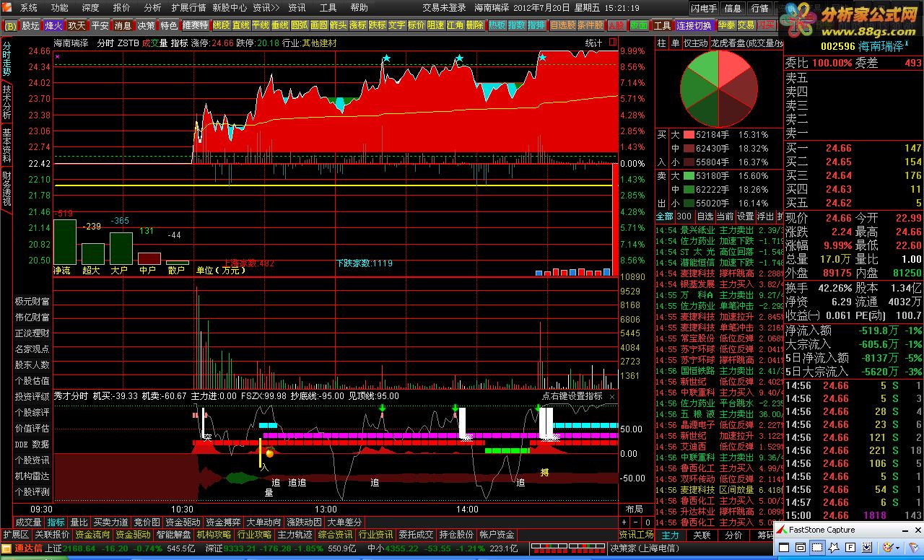Switch to the 成交量 indicator tab
The height and width of the screenshot is (560, 924).
click(x=29, y=522)
